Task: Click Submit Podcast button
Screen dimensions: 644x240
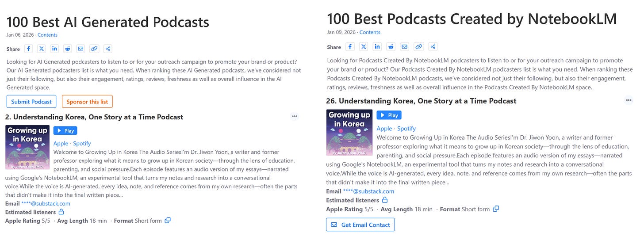Action: point(31,102)
